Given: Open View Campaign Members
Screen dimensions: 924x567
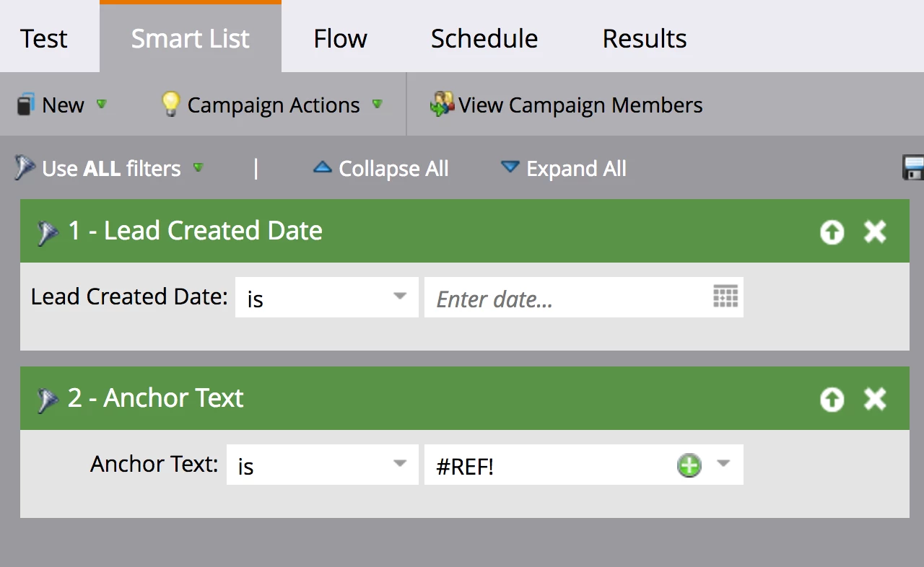Looking at the screenshot, I should [x=567, y=105].
